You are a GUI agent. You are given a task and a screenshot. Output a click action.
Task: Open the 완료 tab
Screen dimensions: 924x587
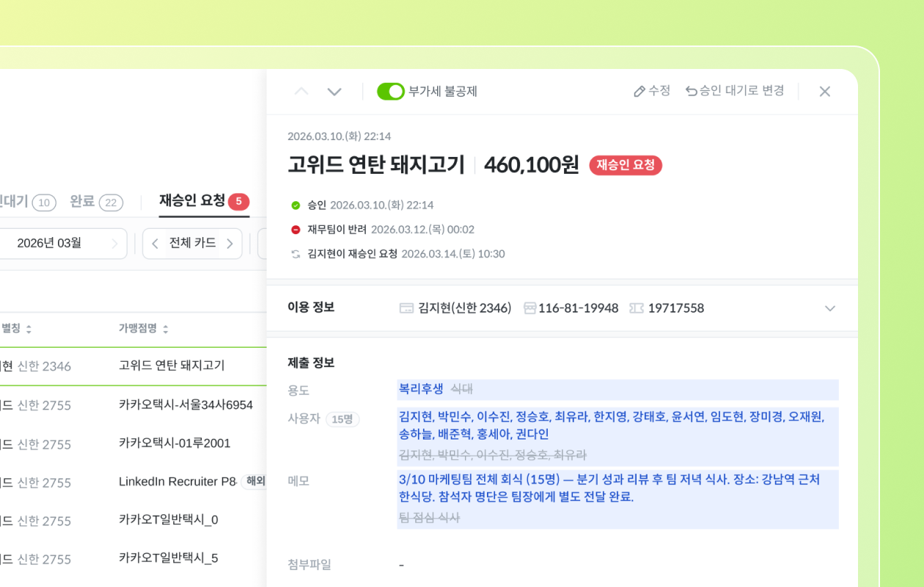[x=96, y=202]
